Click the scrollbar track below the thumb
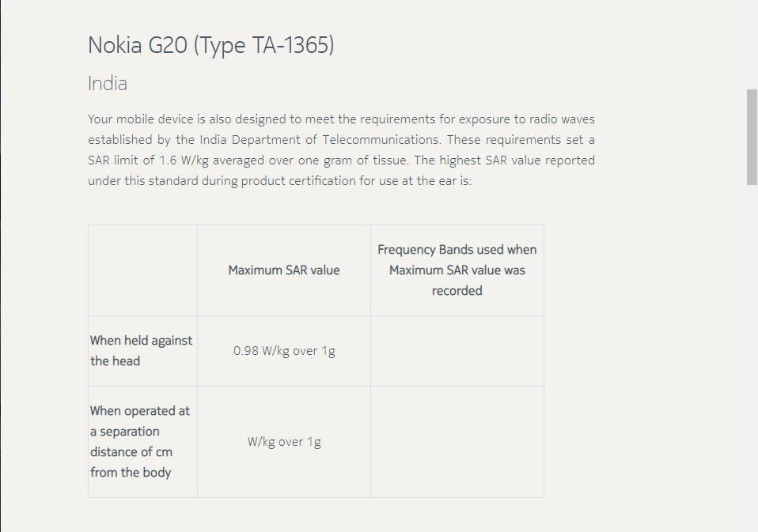Screen dimensions: 758x532 point(752,356)
